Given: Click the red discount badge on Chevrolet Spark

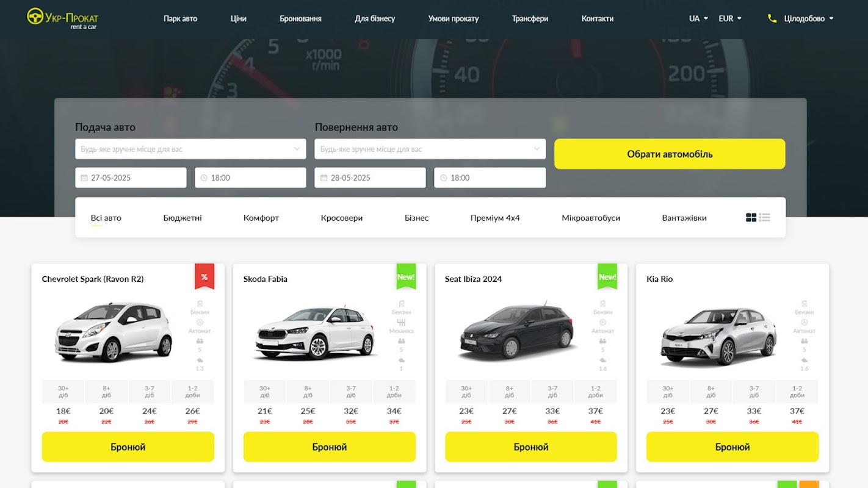Looking at the screenshot, I should point(204,276).
